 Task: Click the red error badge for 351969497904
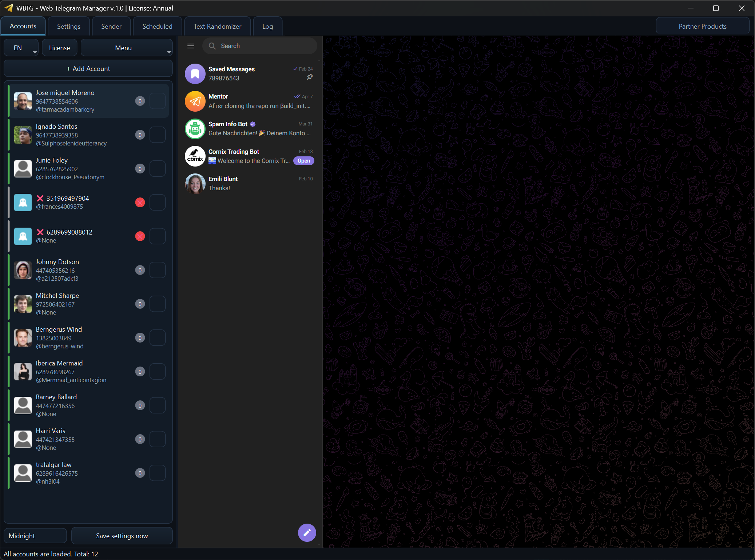140,203
